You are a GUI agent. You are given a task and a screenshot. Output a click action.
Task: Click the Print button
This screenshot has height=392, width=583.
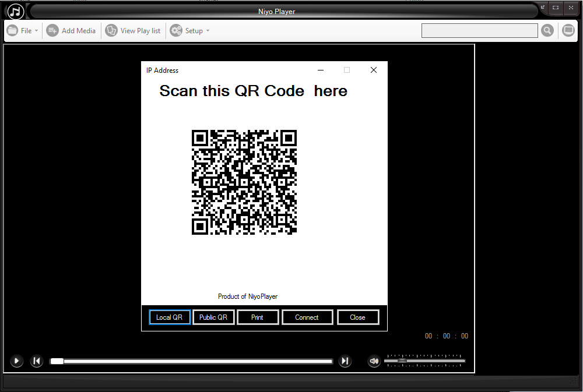pyautogui.click(x=258, y=317)
